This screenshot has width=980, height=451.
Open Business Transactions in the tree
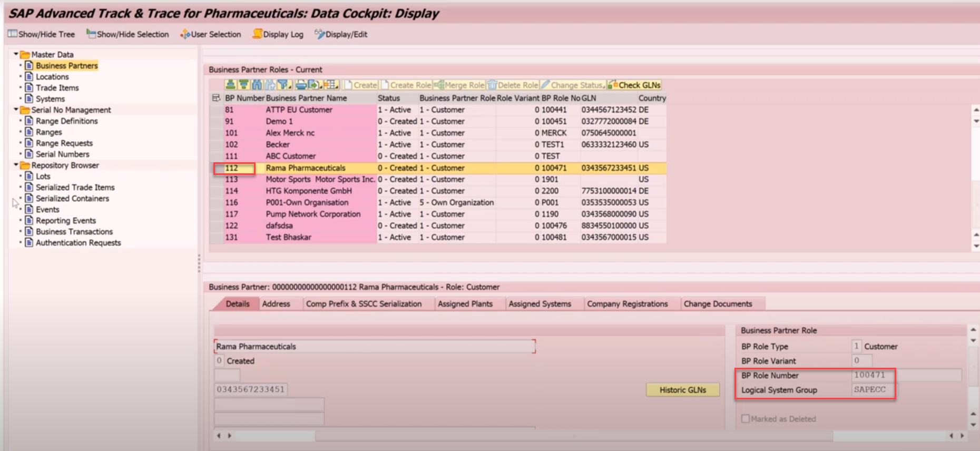(74, 232)
